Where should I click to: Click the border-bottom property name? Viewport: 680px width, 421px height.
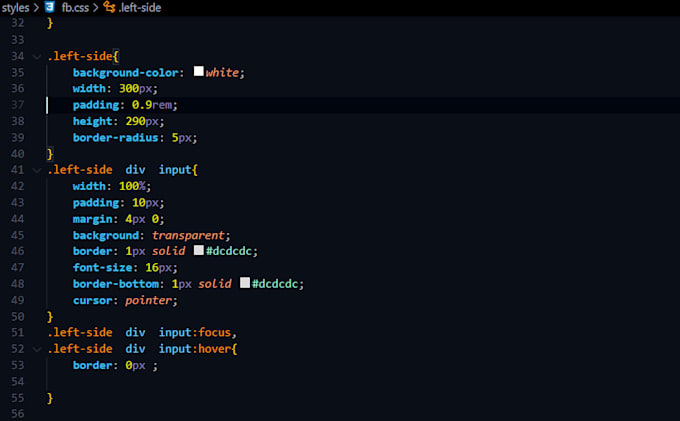click(116, 284)
